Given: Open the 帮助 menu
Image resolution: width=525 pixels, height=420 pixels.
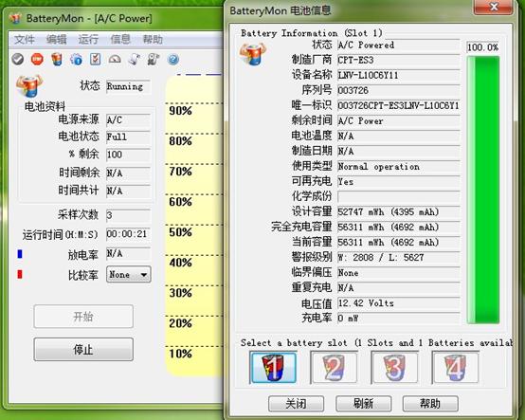Looking at the screenshot, I should pyautogui.click(x=153, y=40).
